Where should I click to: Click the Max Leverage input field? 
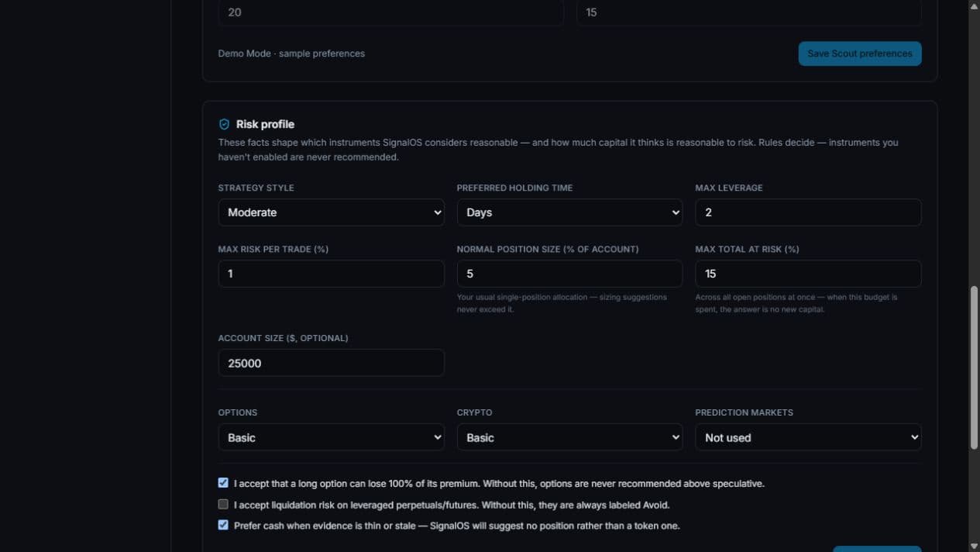point(808,212)
